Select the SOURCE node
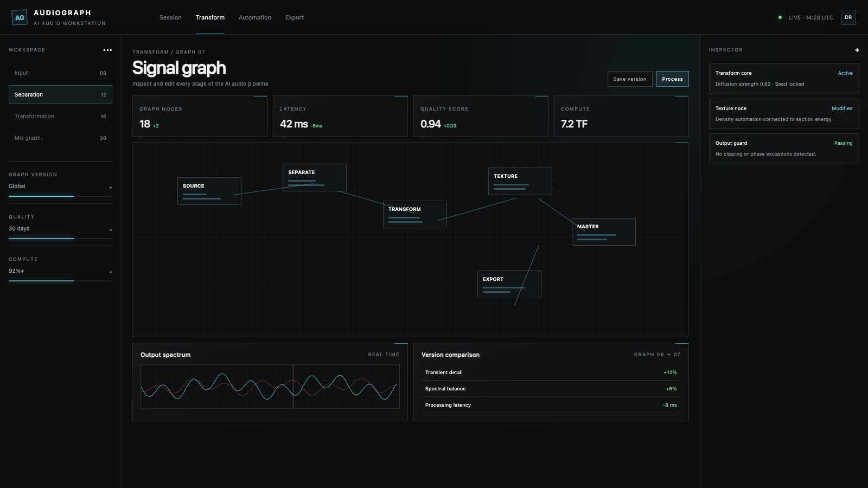 [209, 191]
